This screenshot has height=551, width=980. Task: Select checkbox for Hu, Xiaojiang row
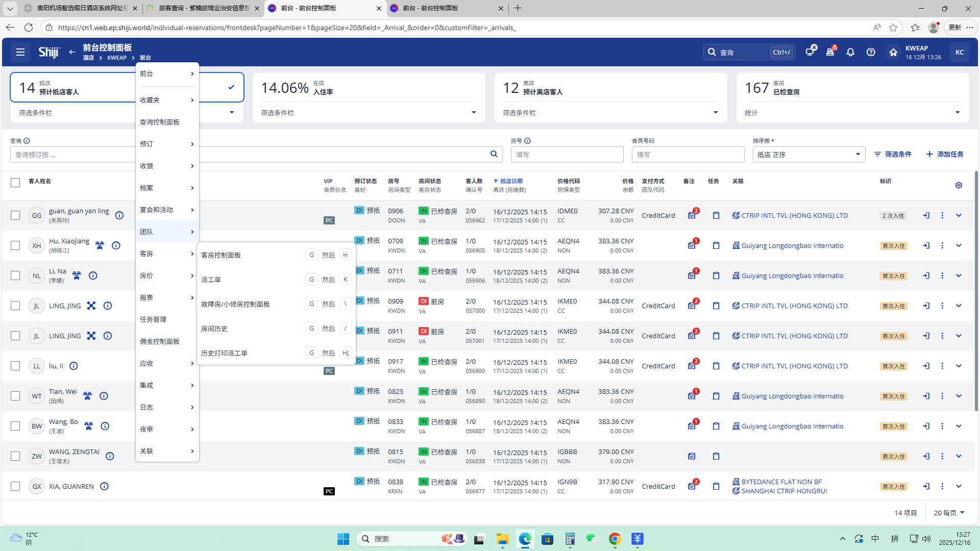[x=15, y=245]
